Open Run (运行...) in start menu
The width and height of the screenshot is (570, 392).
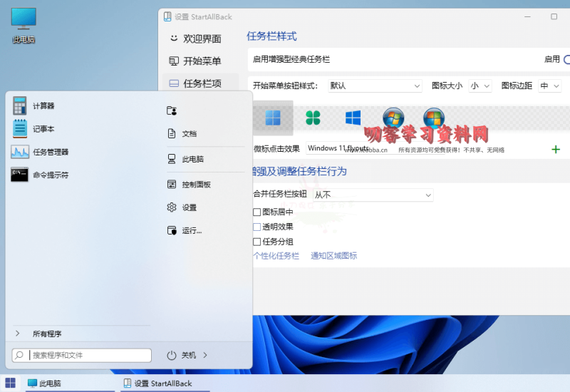click(x=185, y=230)
